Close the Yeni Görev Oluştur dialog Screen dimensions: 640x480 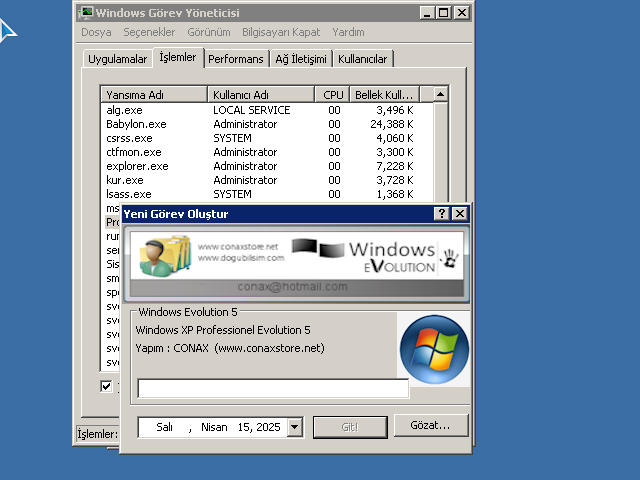click(460, 213)
